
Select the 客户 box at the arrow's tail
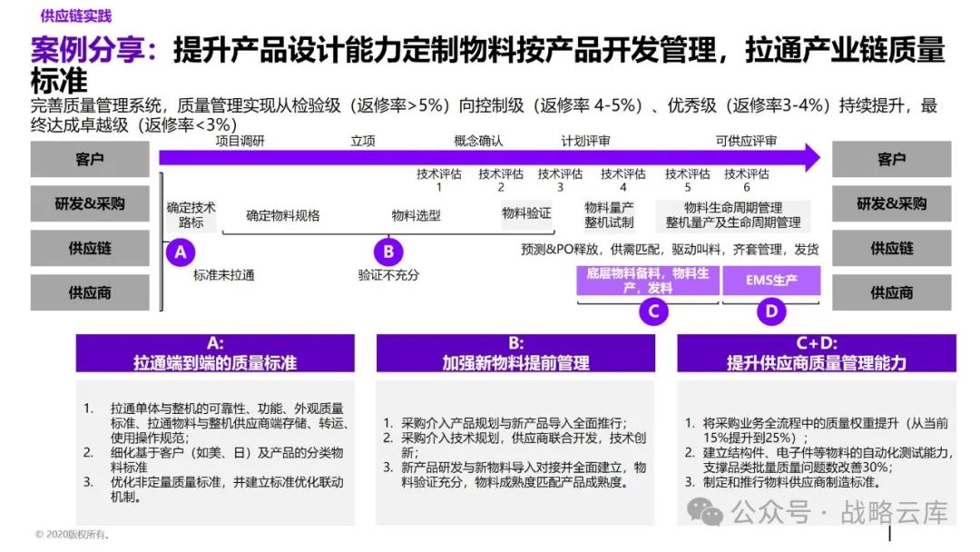click(x=90, y=159)
